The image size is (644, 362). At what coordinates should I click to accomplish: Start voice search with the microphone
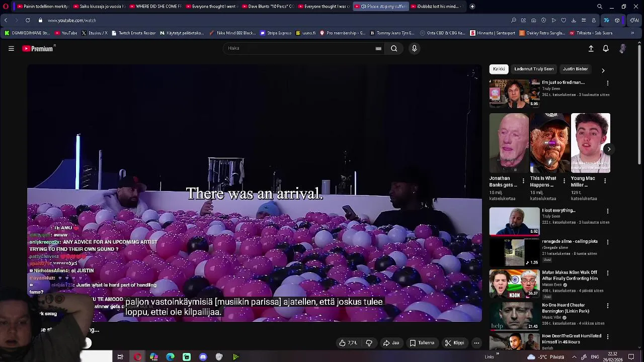click(x=414, y=48)
